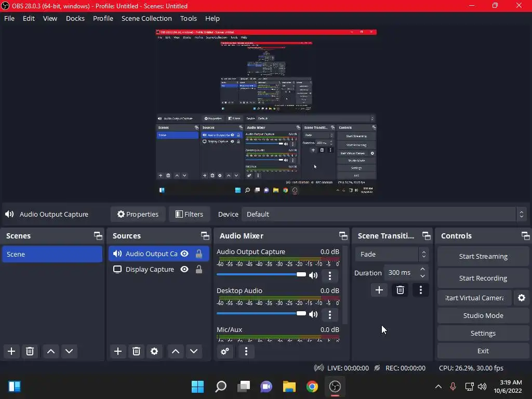Undock the Scenes panel

(x=98, y=236)
